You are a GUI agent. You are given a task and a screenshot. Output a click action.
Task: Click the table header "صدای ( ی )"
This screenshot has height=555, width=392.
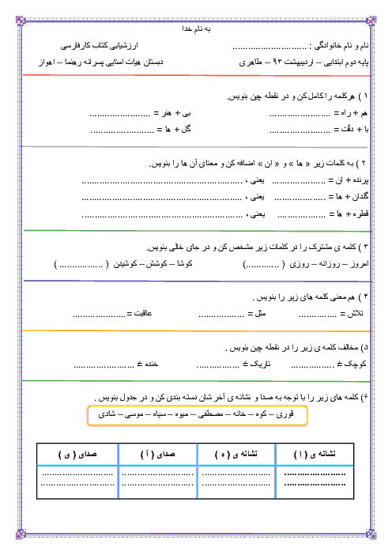pyautogui.click(x=77, y=454)
